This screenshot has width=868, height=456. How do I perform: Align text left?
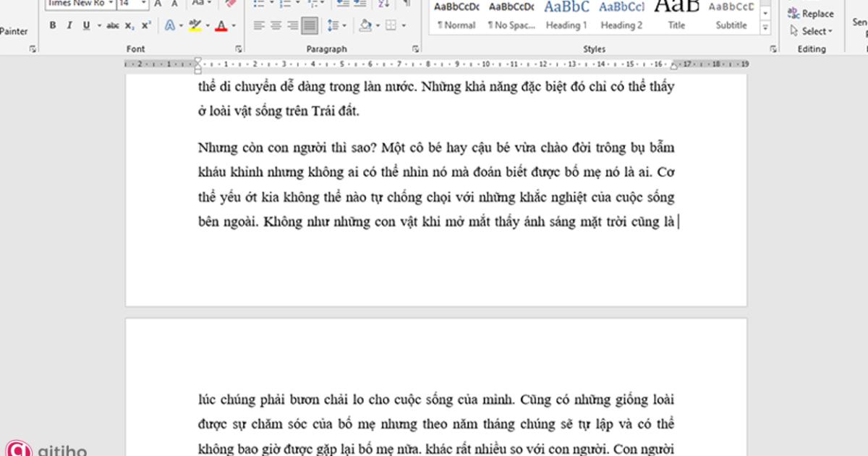tap(259, 25)
